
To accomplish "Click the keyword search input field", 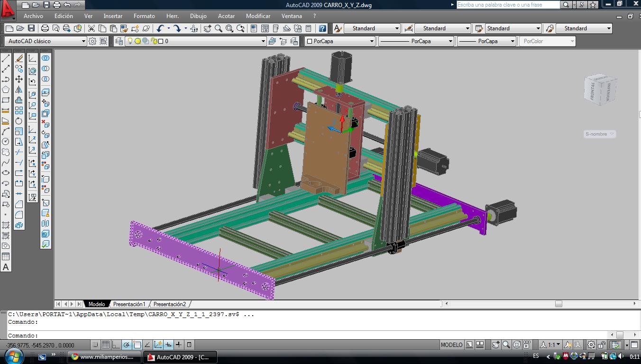I will [x=507, y=5].
